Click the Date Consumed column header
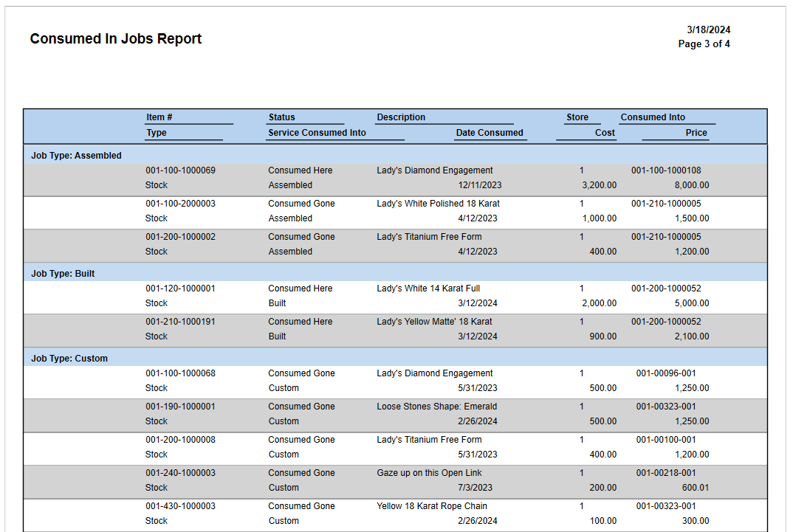Screen dimensions: 793x532 coord(489,133)
